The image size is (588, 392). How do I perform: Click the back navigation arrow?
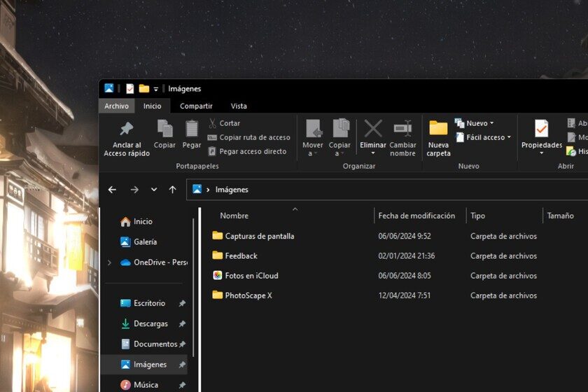pyautogui.click(x=112, y=190)
